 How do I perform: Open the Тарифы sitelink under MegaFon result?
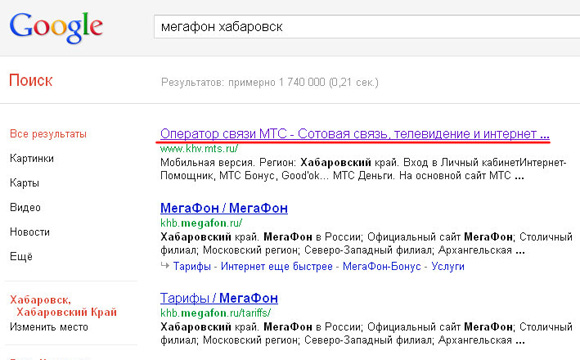[x=192, y=266]
